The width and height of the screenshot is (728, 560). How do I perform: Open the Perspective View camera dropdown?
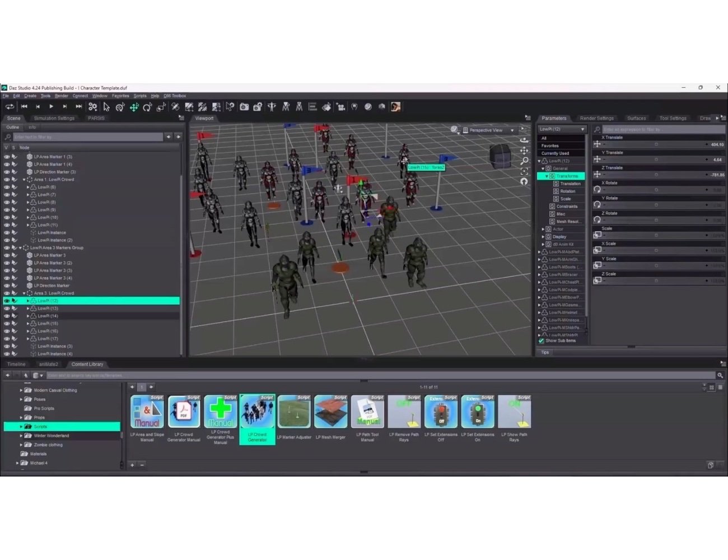pyautogui.click(x=512, y=130)
